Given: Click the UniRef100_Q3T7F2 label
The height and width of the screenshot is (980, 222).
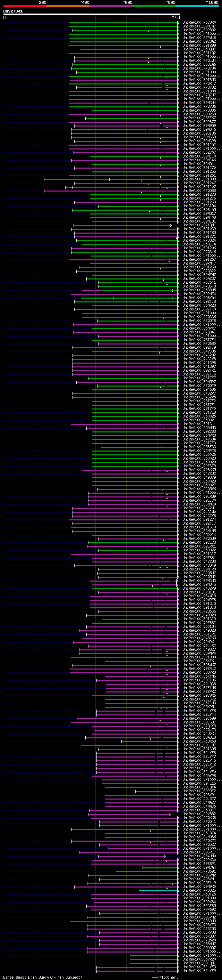Looking at the screenshot, I should (x=199, y=401).
